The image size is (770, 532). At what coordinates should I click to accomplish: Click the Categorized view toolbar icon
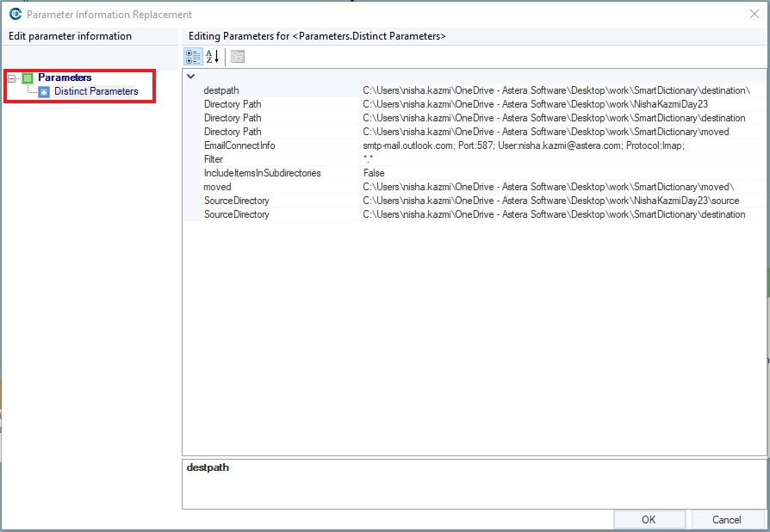coord(194,57)
